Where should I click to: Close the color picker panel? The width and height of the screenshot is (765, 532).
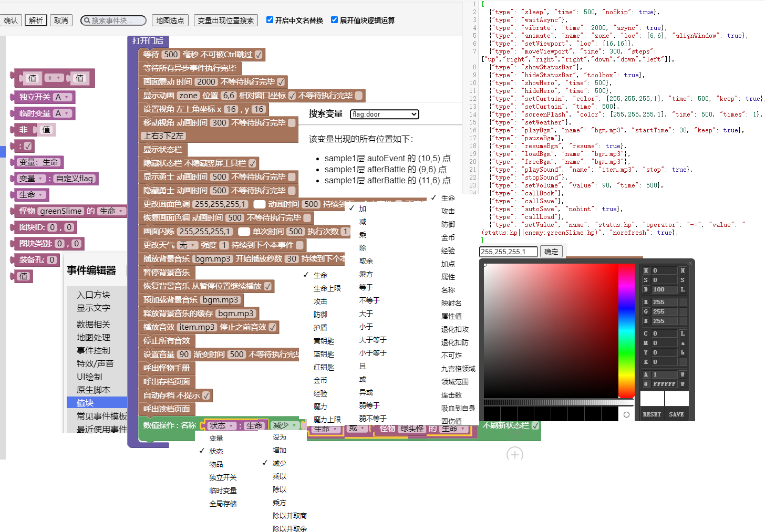pyautogui.click(x=690, y=263)
